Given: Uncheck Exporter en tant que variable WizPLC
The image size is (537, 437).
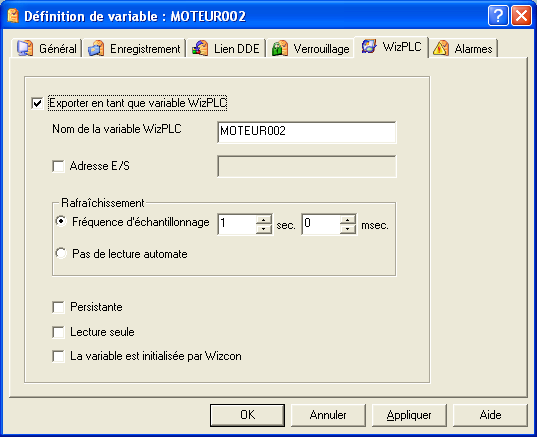Looking at the screenshot, I should [x=37, y=103].
